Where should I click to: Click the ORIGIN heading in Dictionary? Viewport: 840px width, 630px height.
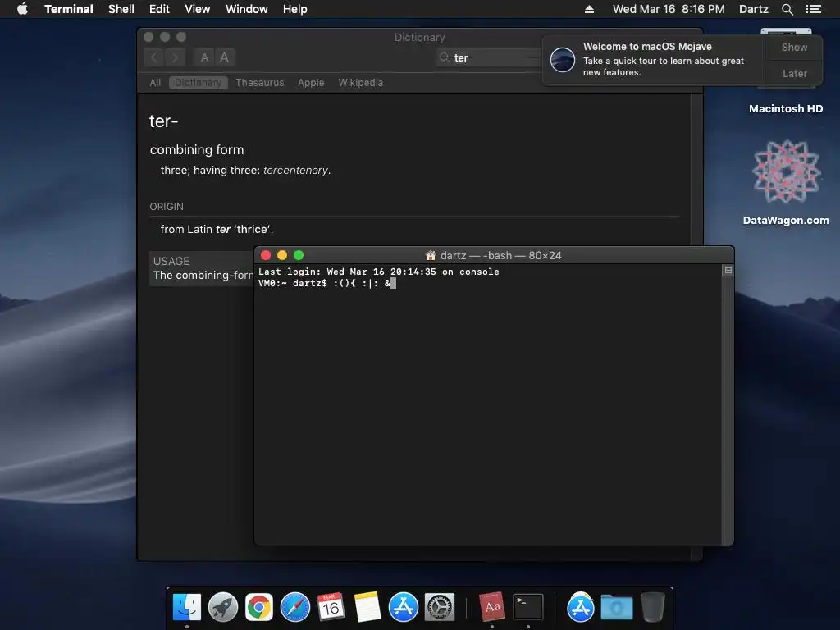(166, 207)
